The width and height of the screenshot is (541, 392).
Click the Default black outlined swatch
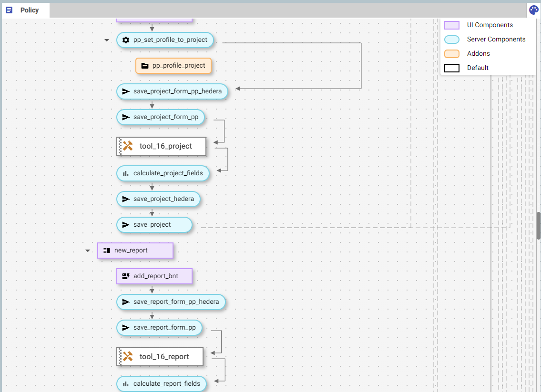tap(451, 68)
